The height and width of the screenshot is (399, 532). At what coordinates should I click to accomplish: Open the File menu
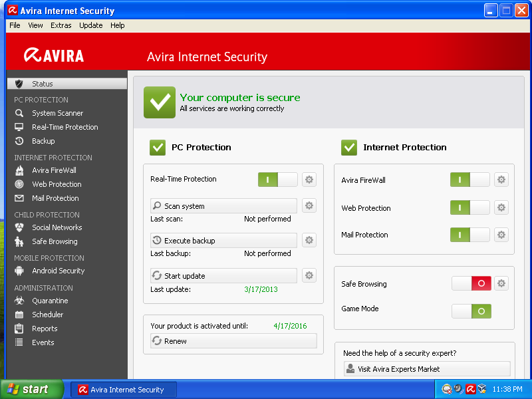tap(15, 25)
